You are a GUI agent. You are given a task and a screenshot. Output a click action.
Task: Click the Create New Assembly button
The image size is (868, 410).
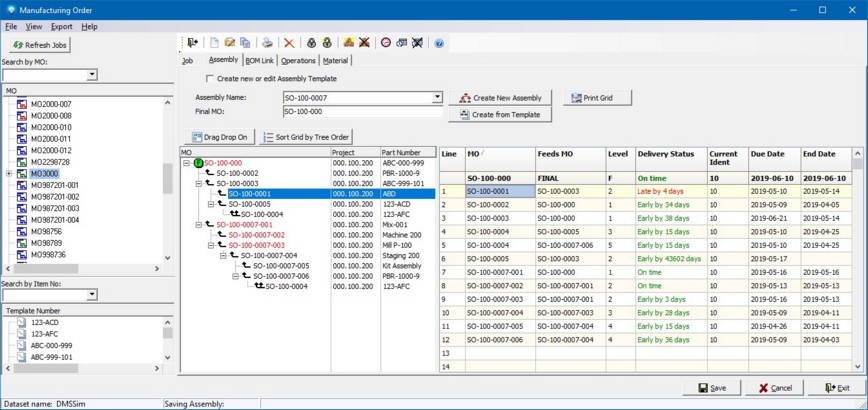click(501, 98)
